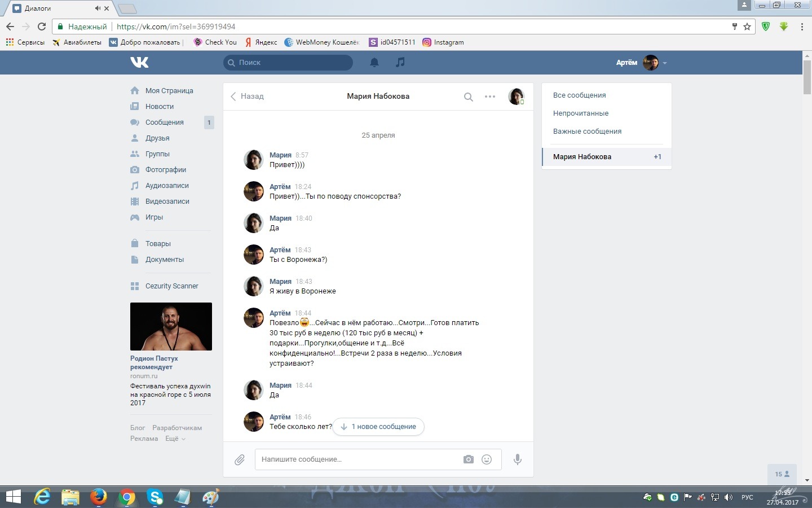Viewport: 812px width, 508px height.
Task: Go back with browser back arrow
Action: click(10, 27)
